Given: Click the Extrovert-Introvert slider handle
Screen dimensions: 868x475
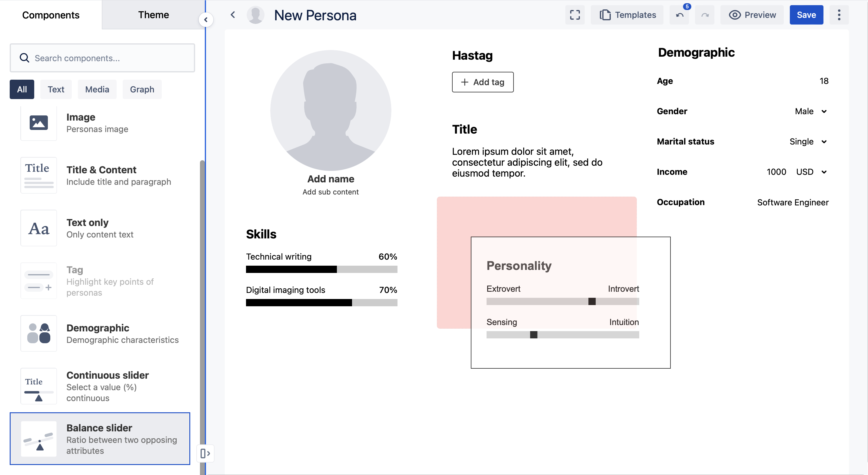Looking at the screenshot, I should point(592,301).
